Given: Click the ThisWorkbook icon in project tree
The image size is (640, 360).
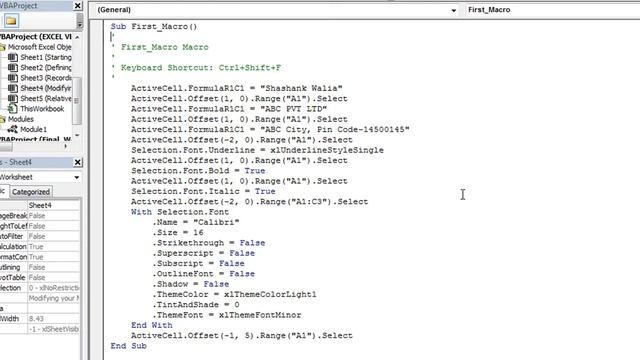Looking at the screenshot, I should point(13,109).
